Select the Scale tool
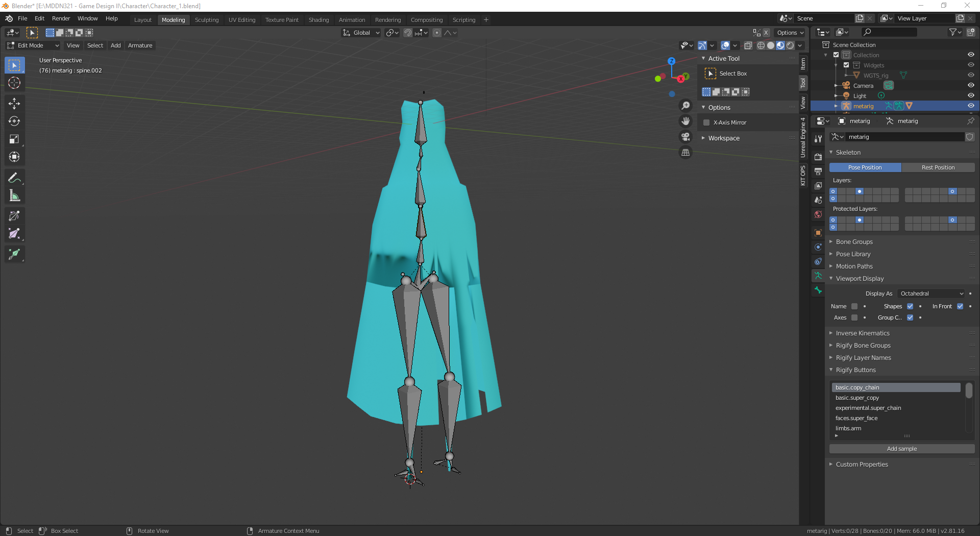 [x=14, y=139]
